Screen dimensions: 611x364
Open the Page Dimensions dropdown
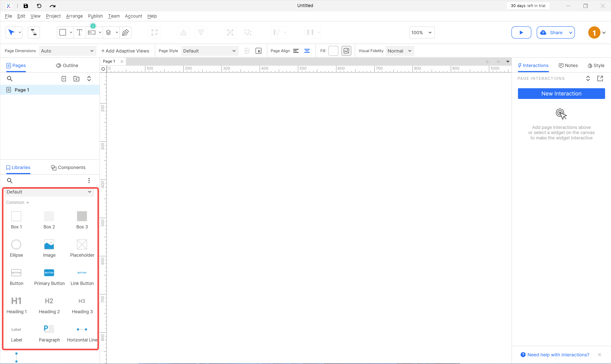67,51
